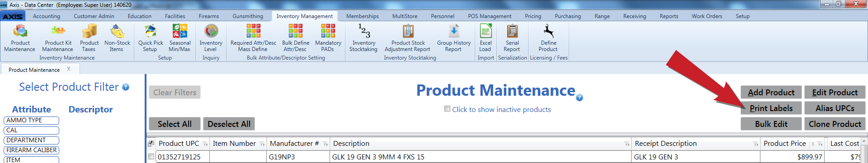This screenshot has width=868, height=163.
Task: Open Product Taxes icon
Action: pyautogui.click(x=89, y=38)
